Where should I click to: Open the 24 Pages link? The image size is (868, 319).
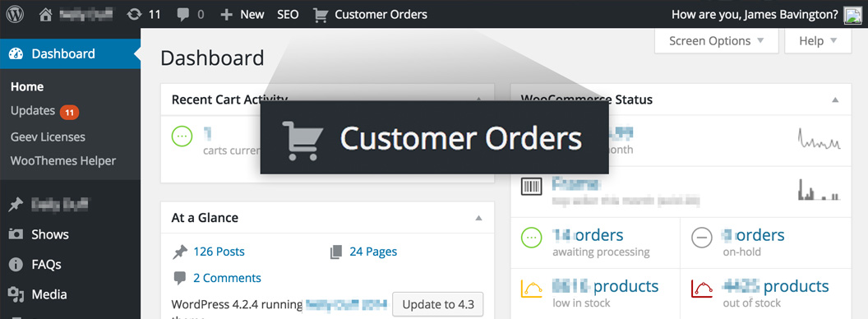coord(373,252)
